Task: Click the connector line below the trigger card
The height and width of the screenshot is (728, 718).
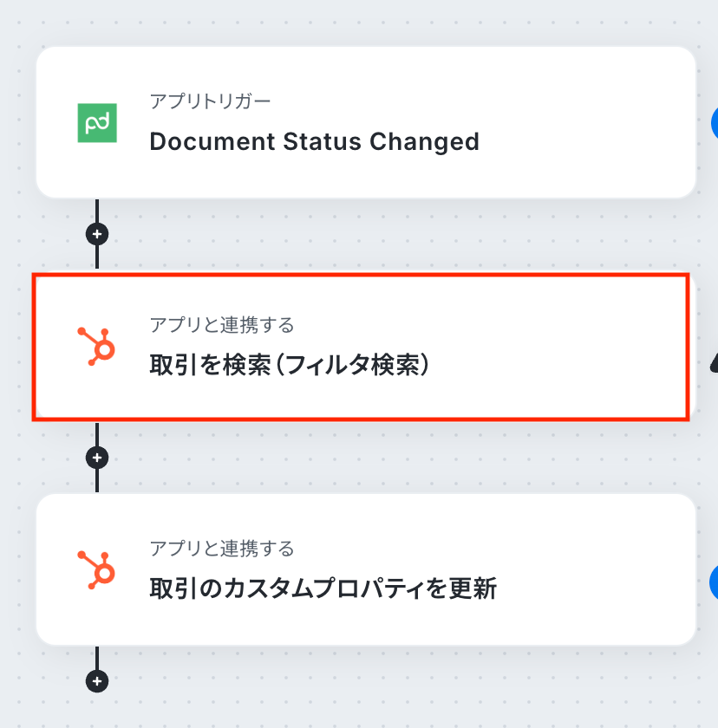Action: [97, 211]
